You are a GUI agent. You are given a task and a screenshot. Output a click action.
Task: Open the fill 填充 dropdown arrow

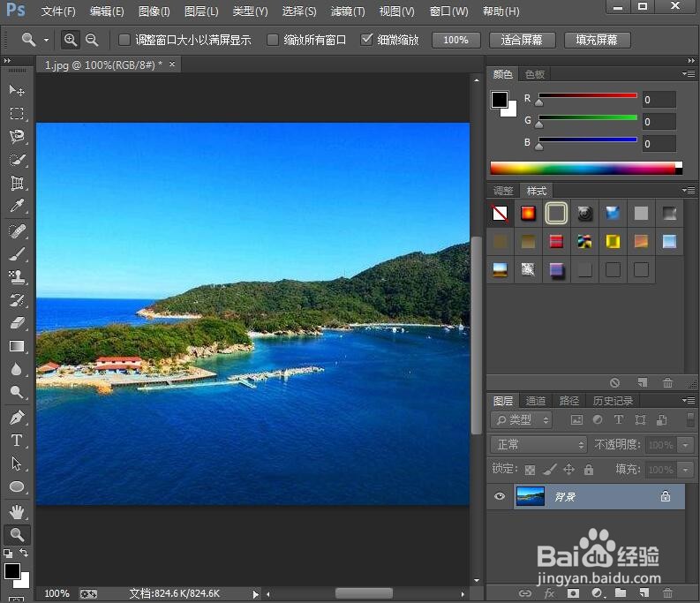685,470
